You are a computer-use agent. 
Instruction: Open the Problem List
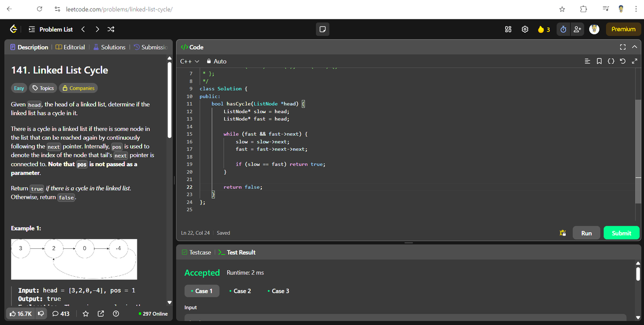pyautogui.click(x=50, y=29)
